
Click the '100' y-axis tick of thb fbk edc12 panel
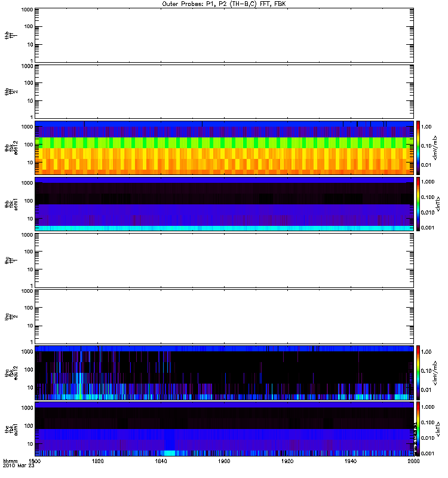click(29, 145)
